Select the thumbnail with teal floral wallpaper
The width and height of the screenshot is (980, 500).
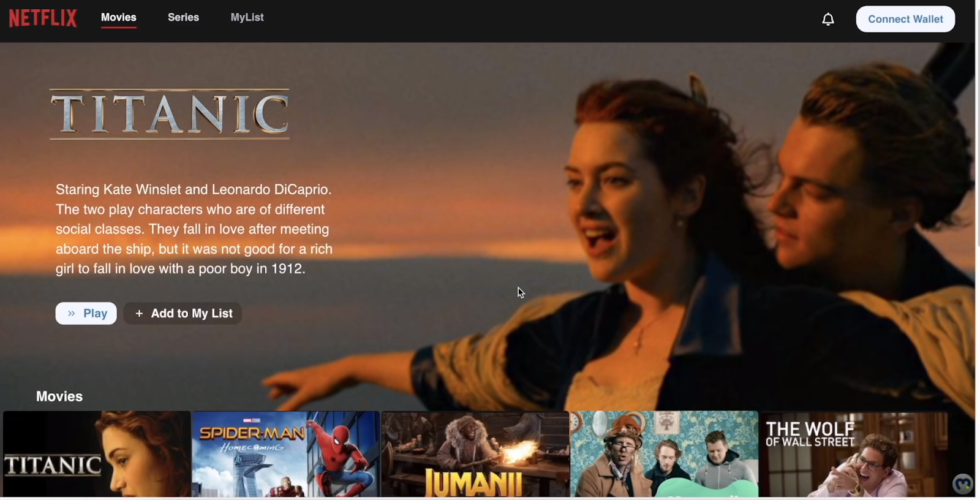[x=665, y=453]
